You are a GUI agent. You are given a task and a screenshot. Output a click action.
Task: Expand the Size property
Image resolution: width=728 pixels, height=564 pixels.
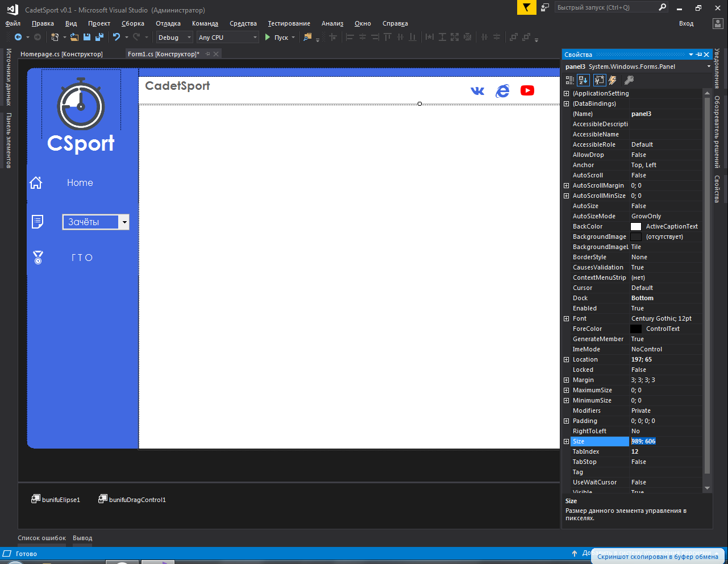pos(566,441)
